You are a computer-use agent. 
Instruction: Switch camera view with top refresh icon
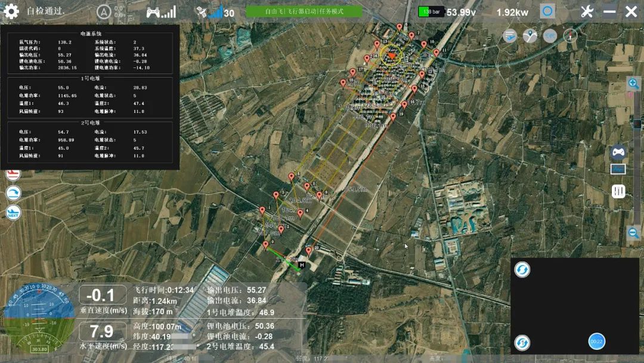pos(522,270)
